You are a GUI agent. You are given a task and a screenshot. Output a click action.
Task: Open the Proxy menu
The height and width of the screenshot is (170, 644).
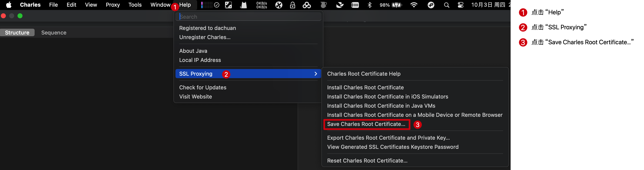[x=113, y=5]
